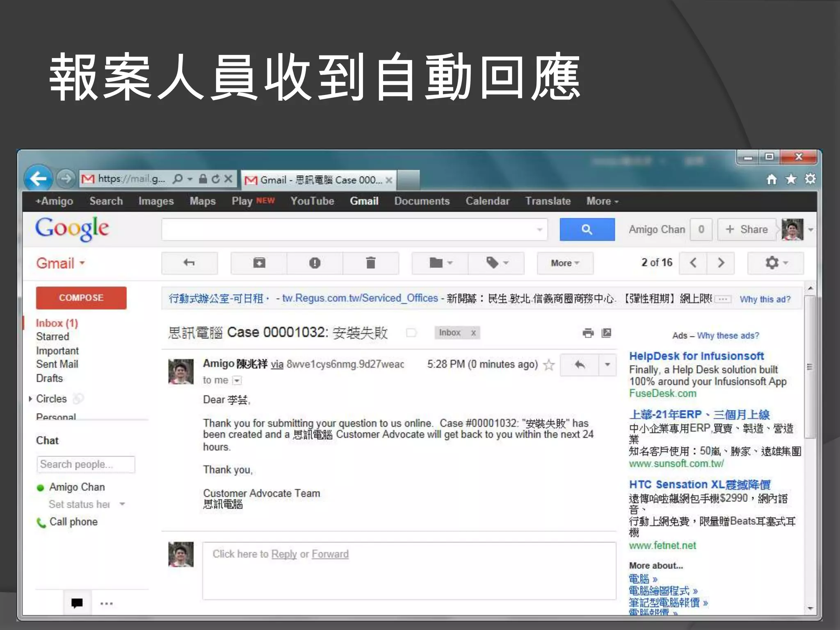Click the 'Why this ad?' link

tap(765, 299)
